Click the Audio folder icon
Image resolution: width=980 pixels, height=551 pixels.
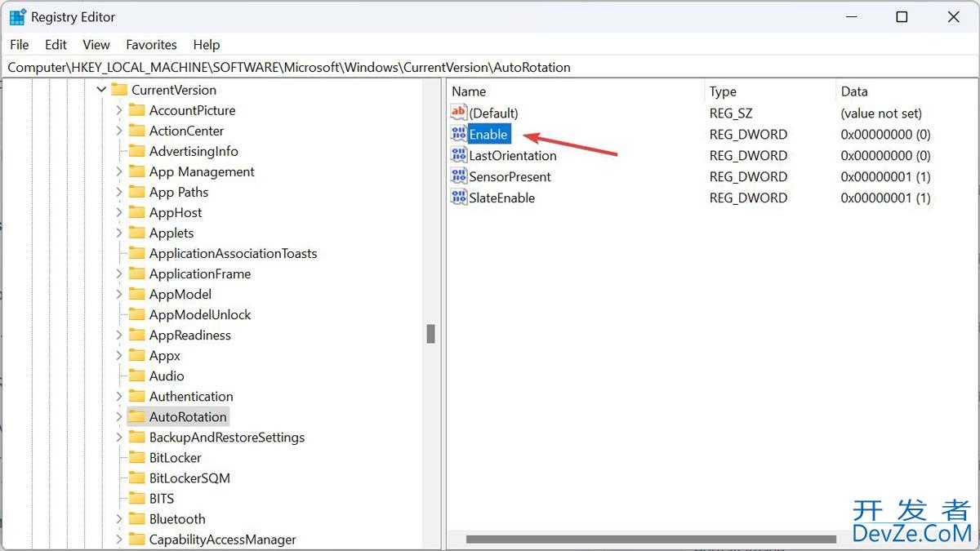click(x=136, y=375)
